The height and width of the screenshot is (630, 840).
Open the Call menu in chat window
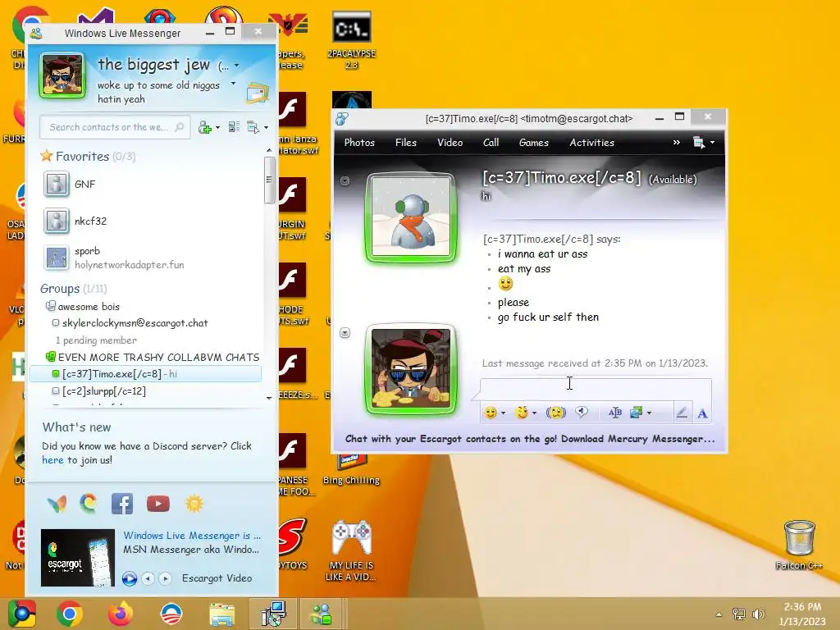click(491, 143)
